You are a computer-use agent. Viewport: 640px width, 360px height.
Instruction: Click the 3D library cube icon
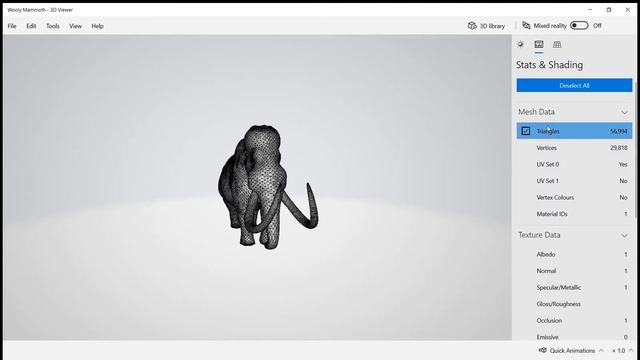472,26
